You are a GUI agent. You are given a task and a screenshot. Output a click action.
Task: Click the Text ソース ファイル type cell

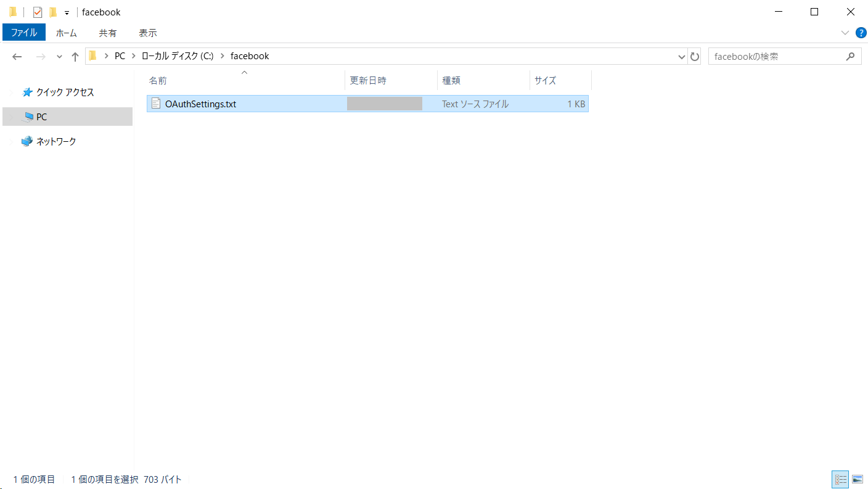[475, 104]
